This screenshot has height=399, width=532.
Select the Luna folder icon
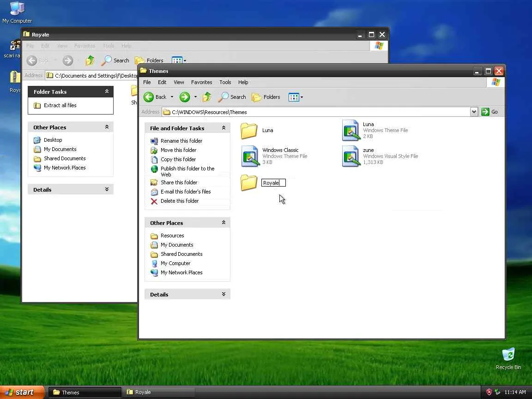point(249,131)
